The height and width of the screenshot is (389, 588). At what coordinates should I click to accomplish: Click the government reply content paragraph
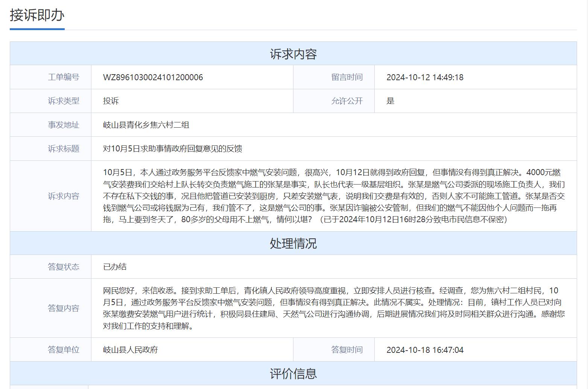[x=334, y=308]
